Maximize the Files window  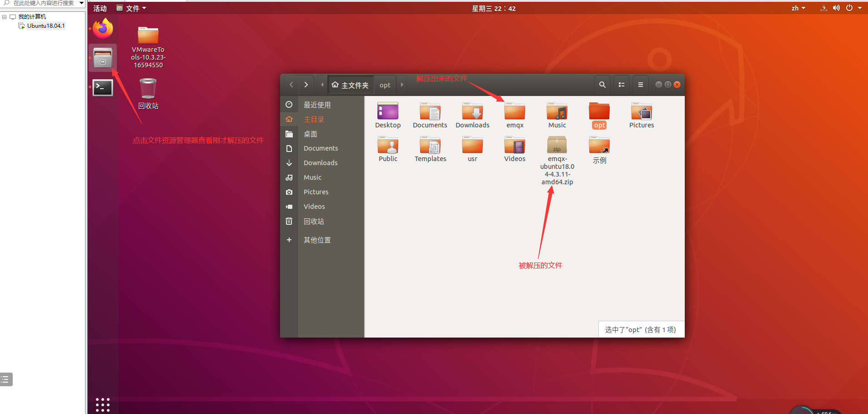(x=668, y=85)
